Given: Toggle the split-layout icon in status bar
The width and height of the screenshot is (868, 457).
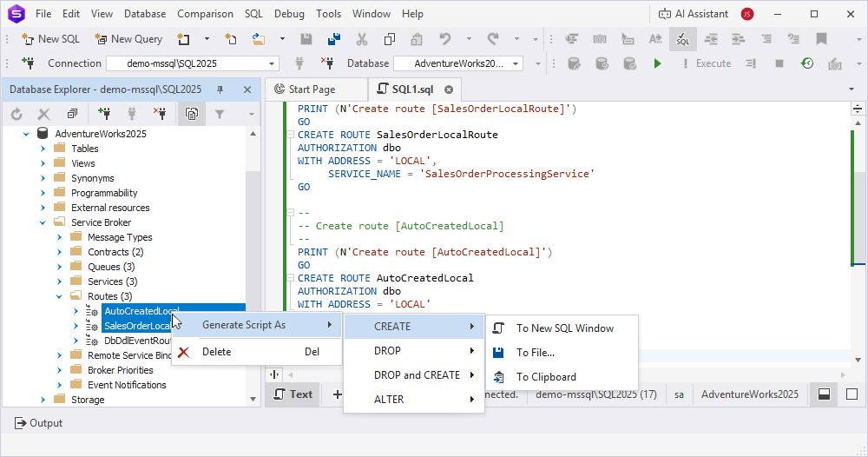Looking at the screenshot, I should click(825, 394).
